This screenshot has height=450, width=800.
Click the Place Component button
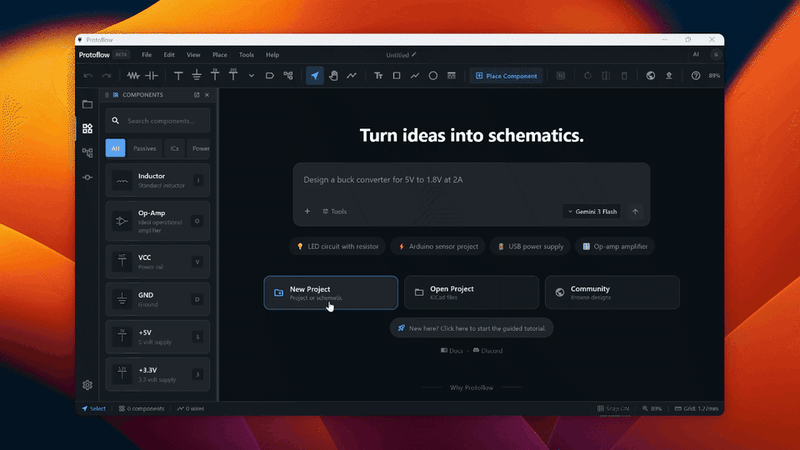tap(506, 76)
